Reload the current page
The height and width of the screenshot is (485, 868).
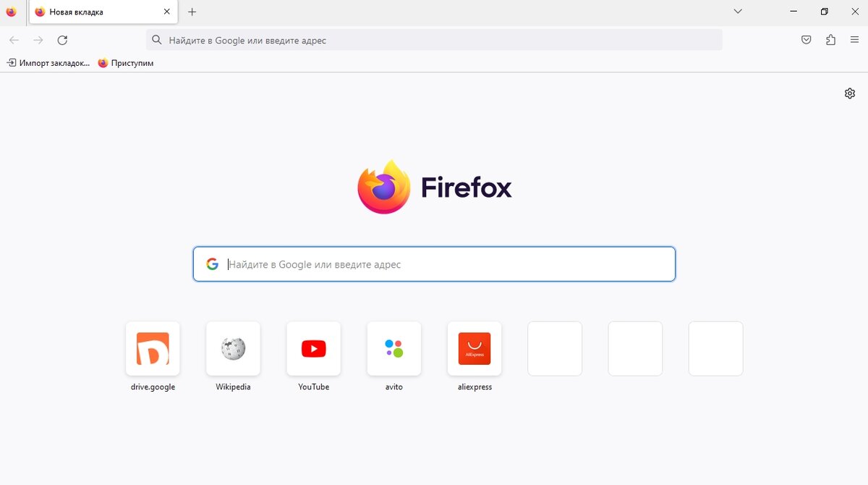click(62, 40)
